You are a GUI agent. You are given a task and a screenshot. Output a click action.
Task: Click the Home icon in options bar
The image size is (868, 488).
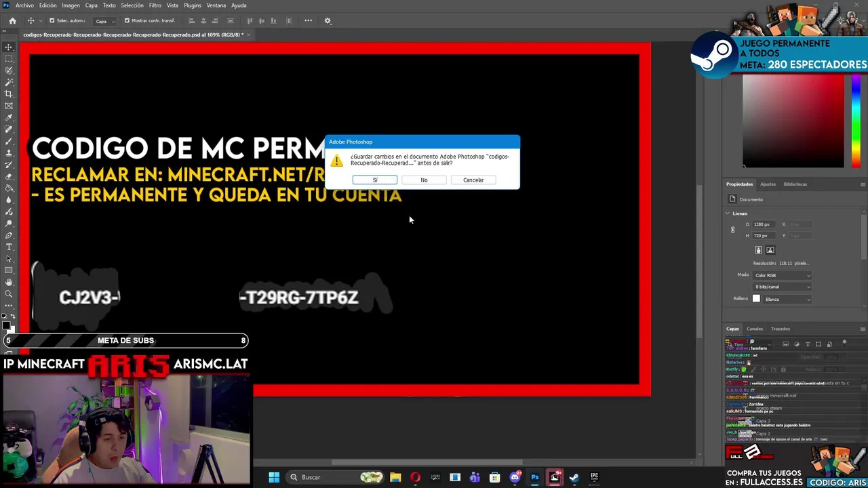coord(12,20)
